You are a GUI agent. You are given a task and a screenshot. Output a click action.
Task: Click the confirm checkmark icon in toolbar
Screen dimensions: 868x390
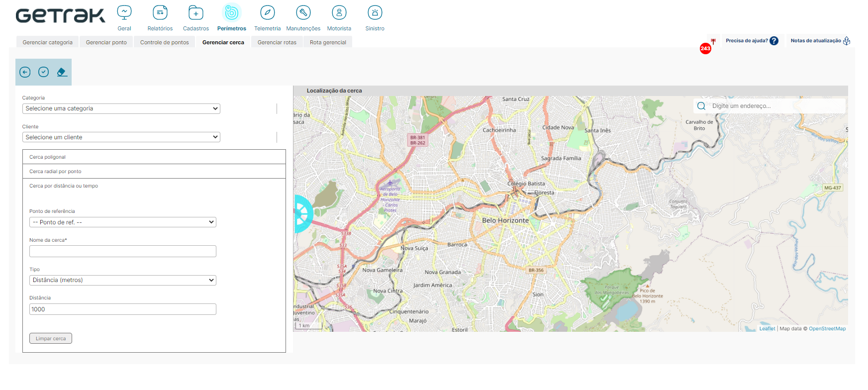(x=44, y=72)
